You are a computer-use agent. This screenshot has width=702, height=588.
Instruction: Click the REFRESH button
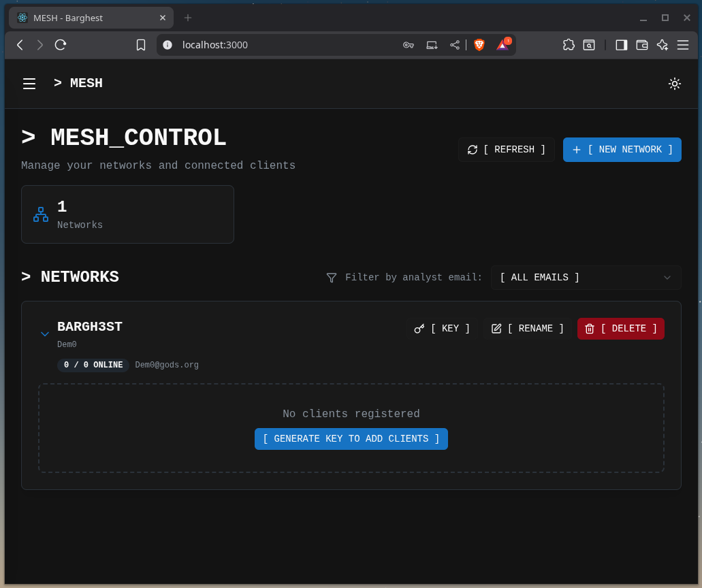point(506,150)
